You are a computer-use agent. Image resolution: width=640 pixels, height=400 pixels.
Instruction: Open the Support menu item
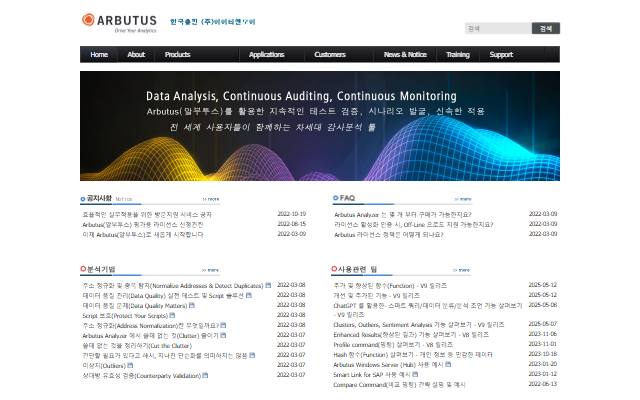[x=501, y=54]
